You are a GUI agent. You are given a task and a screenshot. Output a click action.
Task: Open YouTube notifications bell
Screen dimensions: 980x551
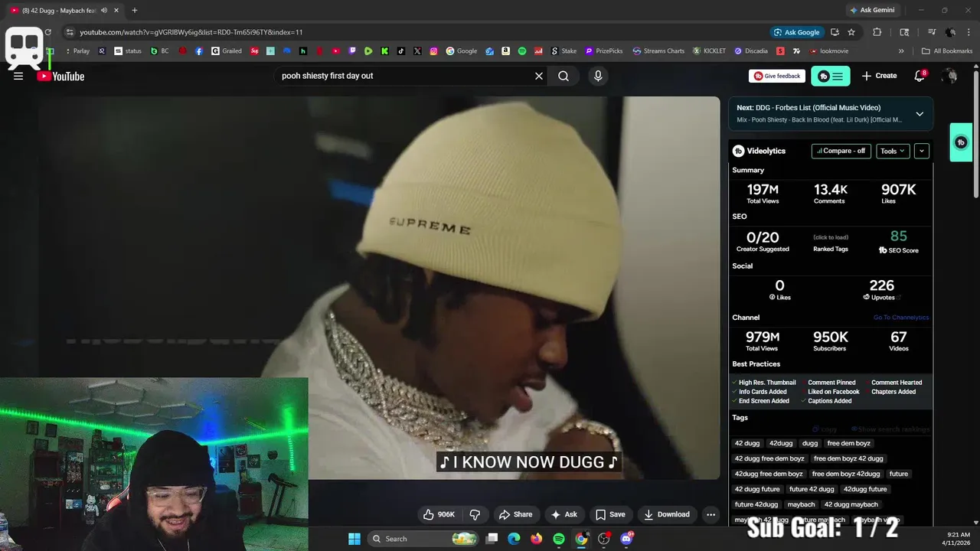tap(920, 76)
